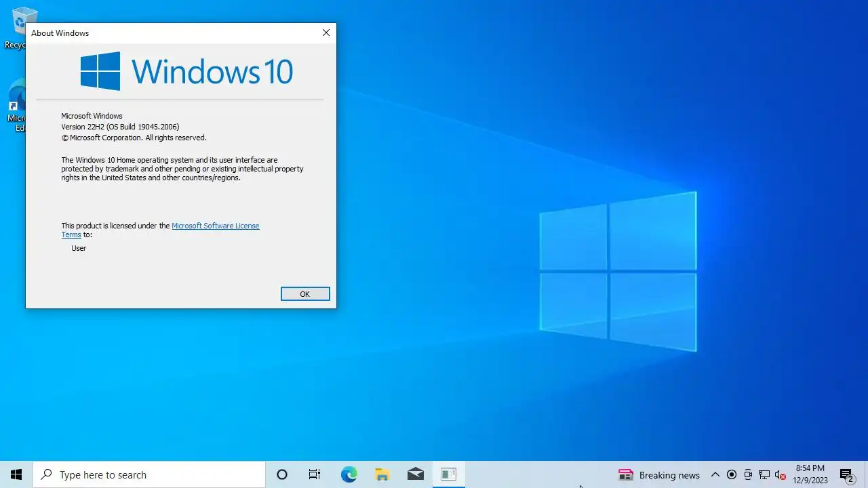868x488 pixels.
Task: Click the taskbar search box
Action: 149,474
